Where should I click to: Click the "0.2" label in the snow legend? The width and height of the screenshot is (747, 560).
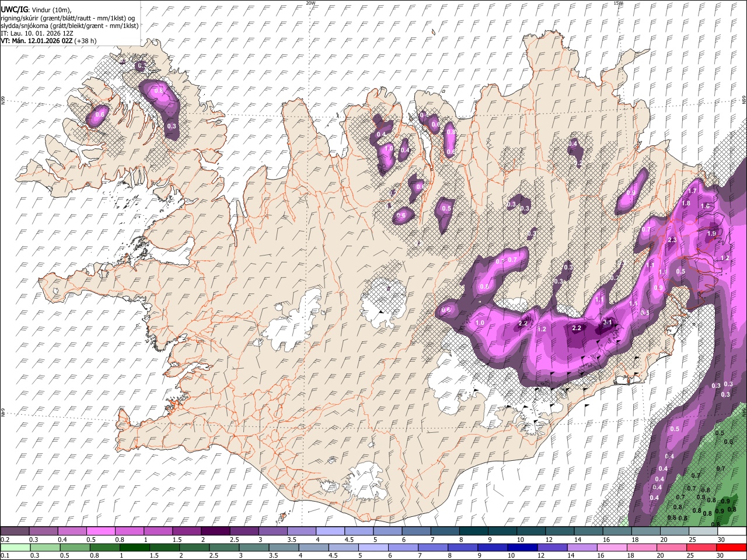click(x=5, y=540)
